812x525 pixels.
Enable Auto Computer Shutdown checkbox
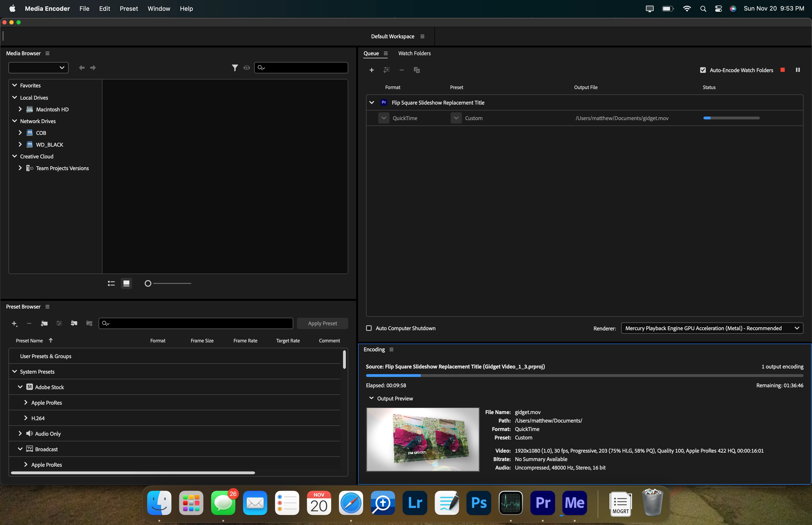pos(369,328)
